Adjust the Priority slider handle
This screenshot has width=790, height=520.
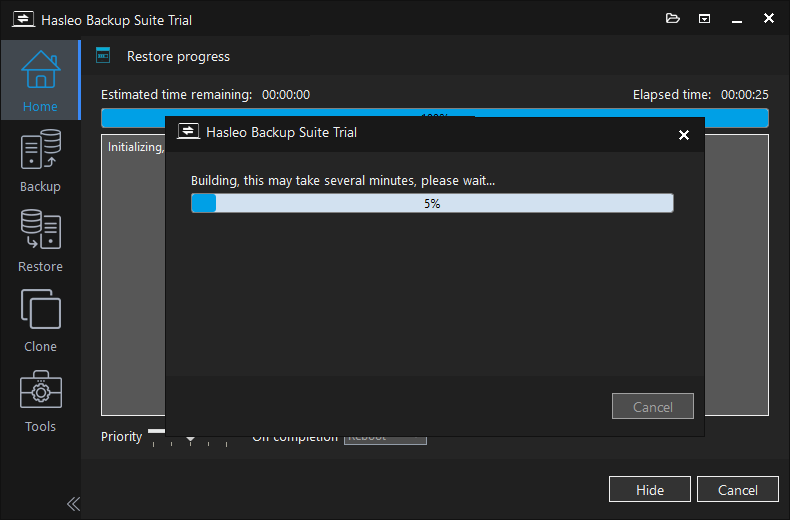[190, 439]
